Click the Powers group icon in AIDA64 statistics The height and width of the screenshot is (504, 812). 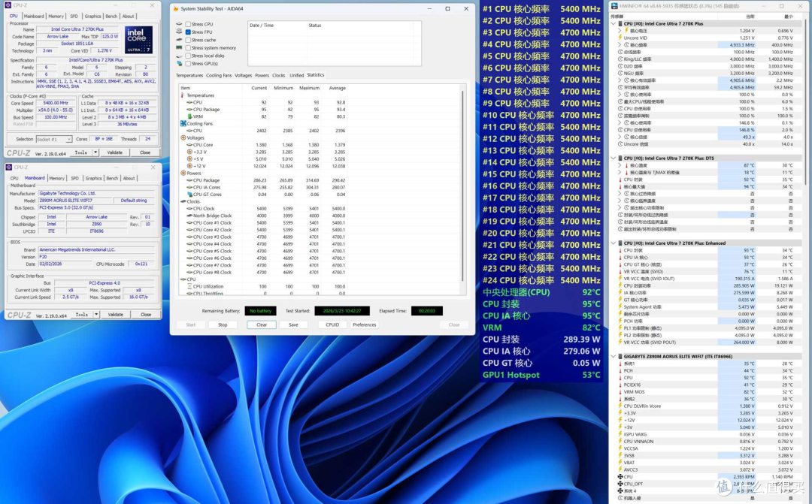coord(183,174)
